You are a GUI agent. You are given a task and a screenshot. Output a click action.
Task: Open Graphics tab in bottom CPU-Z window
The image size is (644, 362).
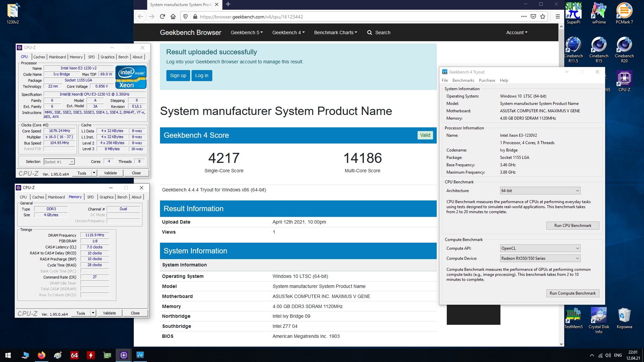pos(107,197)
